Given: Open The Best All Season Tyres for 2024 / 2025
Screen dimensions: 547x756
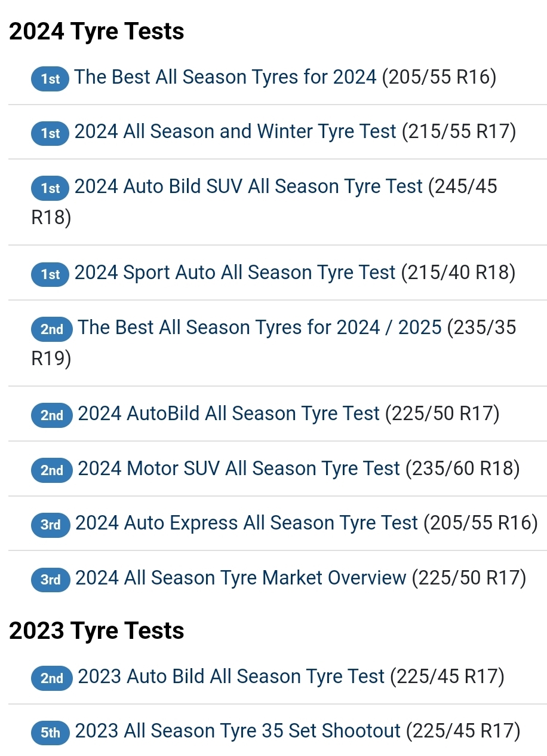Looking at the screenshot, I should click(260, 328).
